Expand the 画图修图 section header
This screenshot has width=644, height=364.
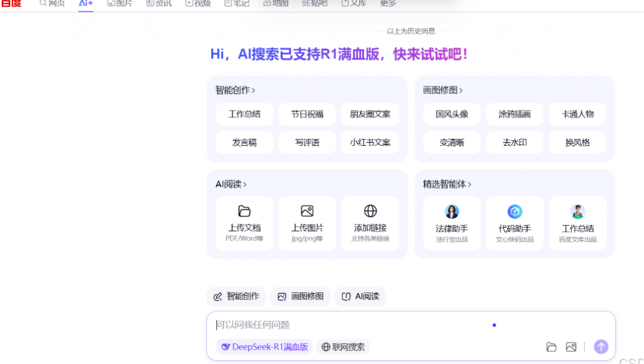(x=443, y=90)
